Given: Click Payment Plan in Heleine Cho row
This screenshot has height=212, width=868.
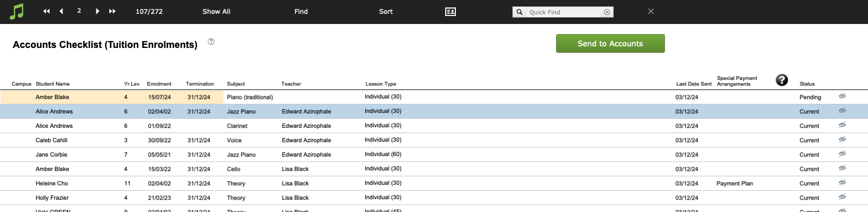Looking at the screenshot, I should (x=735, y=183).
